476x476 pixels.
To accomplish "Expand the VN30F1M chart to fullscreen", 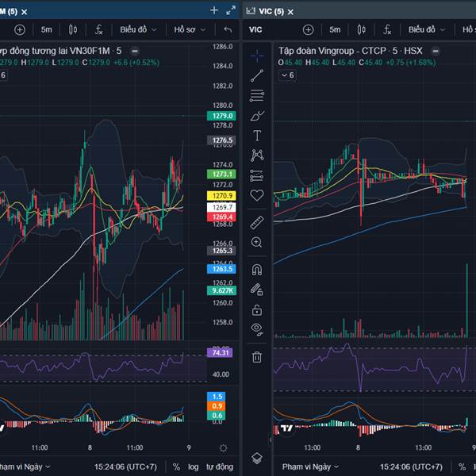I will click(x=231, y=10).
